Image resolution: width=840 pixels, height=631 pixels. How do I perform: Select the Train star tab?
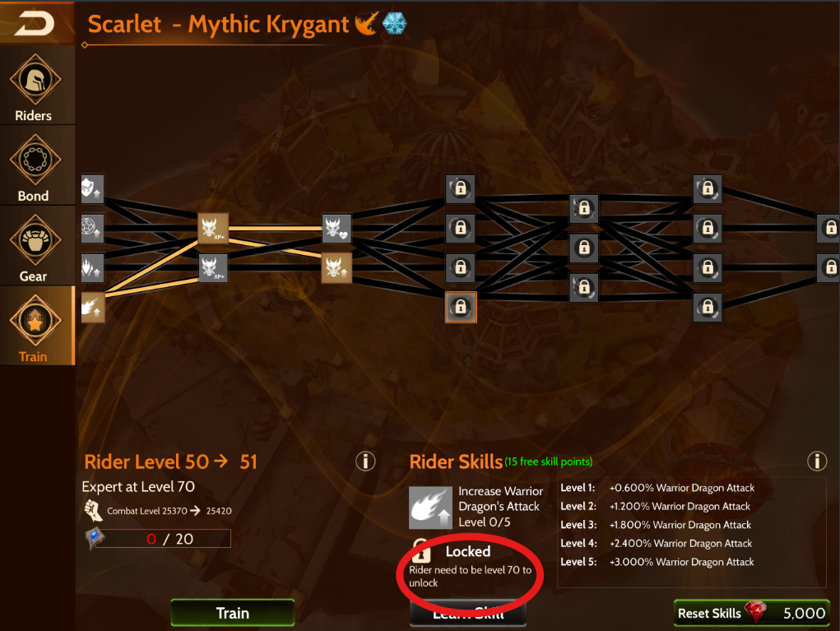[35, 327]
